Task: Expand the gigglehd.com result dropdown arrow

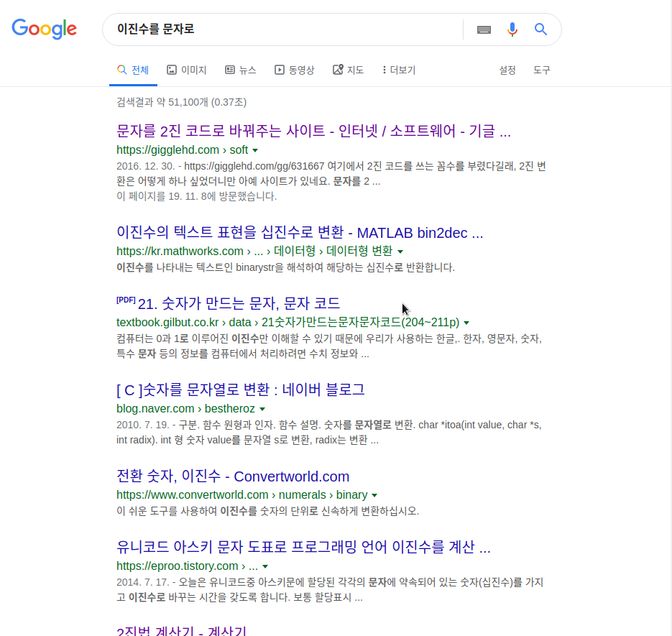Action: (x=255, y=150)
